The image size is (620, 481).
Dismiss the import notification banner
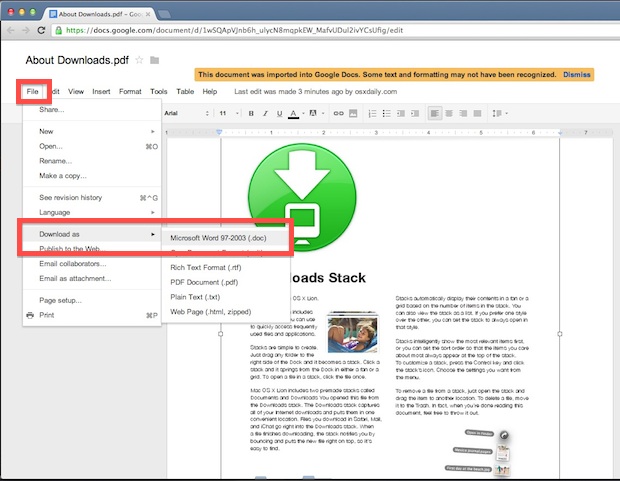coord(577,74)
